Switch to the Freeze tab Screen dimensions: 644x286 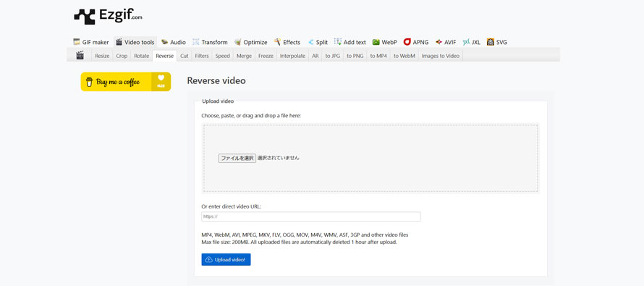(266, 56)
